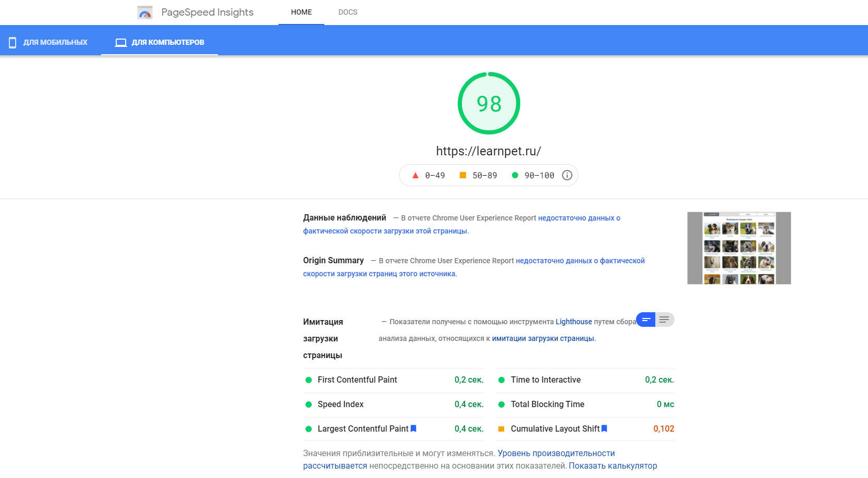Click the PageSpeed Insights logo icon
This screenshot has height=478, width=868.
coord(144,13)
